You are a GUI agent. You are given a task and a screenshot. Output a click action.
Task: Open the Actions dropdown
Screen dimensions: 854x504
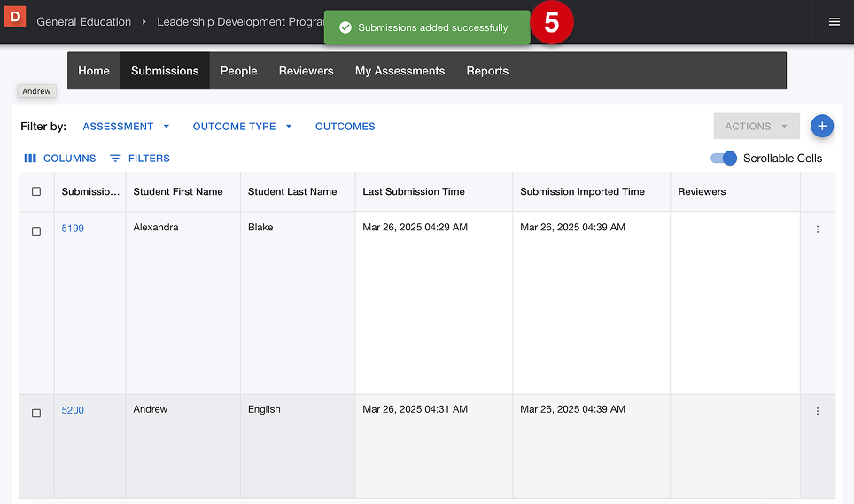756,127
